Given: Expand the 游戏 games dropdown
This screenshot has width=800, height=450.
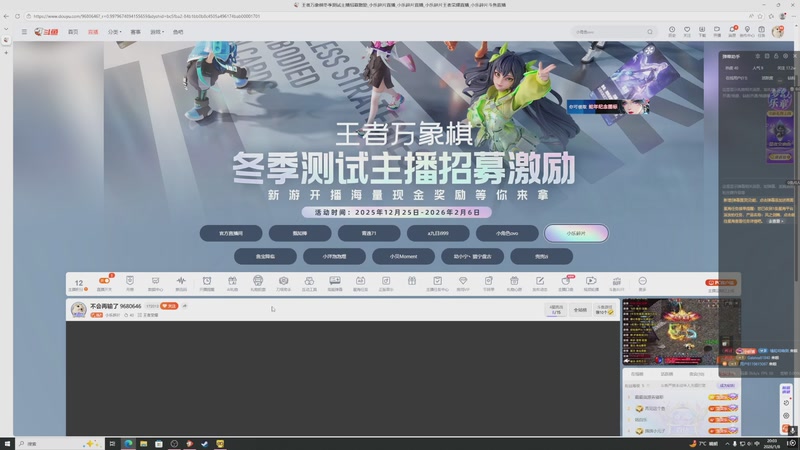Looking at the screenshot, I should [157, 32].
